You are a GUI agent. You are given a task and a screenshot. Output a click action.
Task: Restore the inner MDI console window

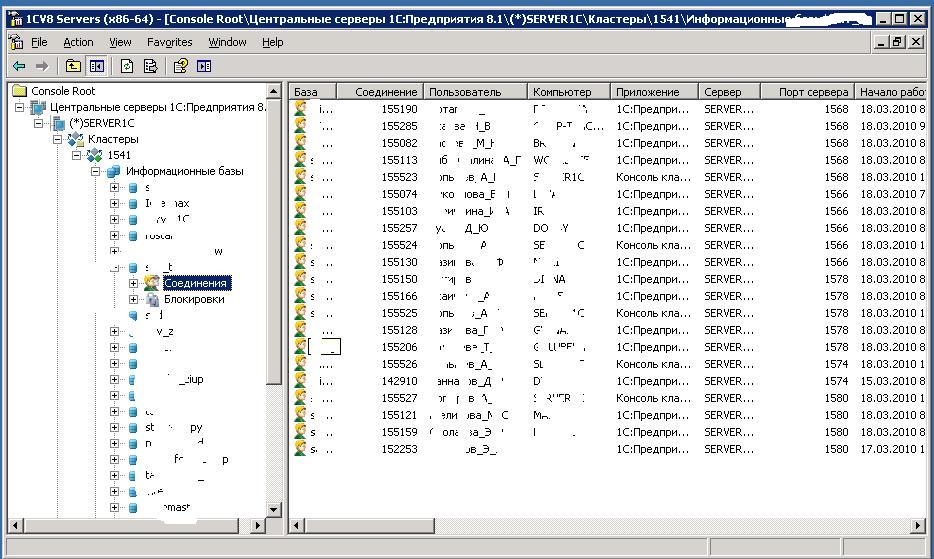[898, 42]
